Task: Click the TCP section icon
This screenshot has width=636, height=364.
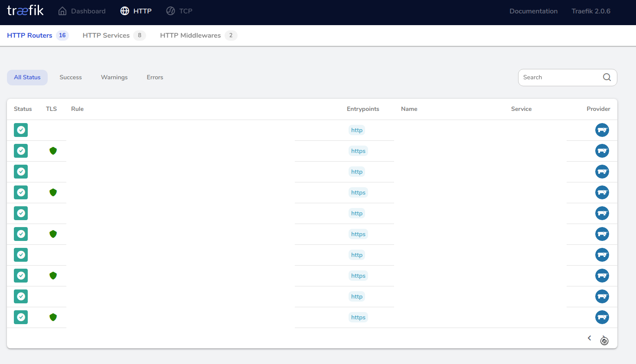Action: point(170,10)
